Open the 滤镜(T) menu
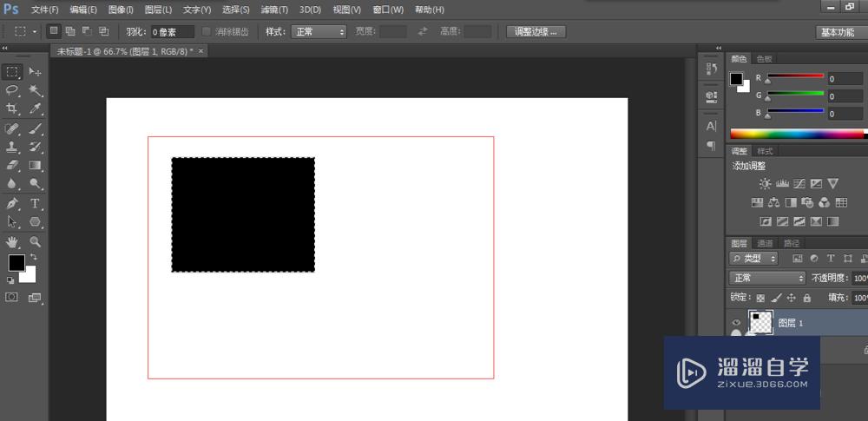Viewport: 868px width, 421px height. pyautogui.click(x=274, y=10)
